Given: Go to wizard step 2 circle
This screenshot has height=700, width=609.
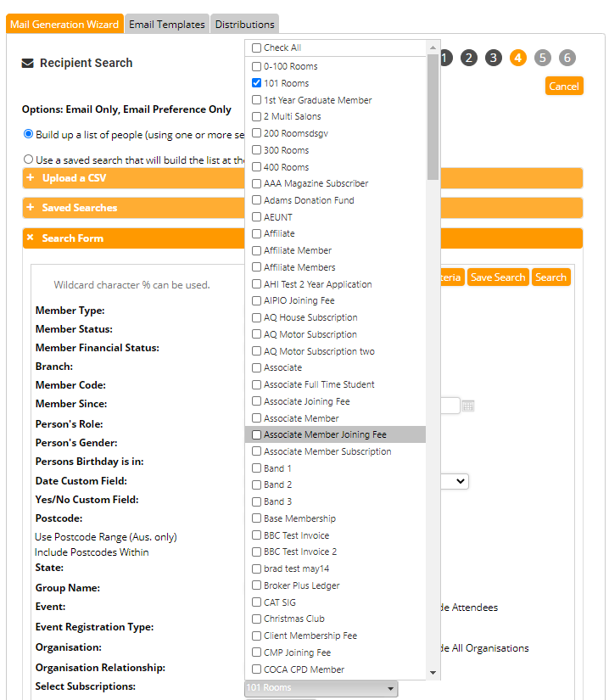Looking at the screenshot, I should point(469,58).
